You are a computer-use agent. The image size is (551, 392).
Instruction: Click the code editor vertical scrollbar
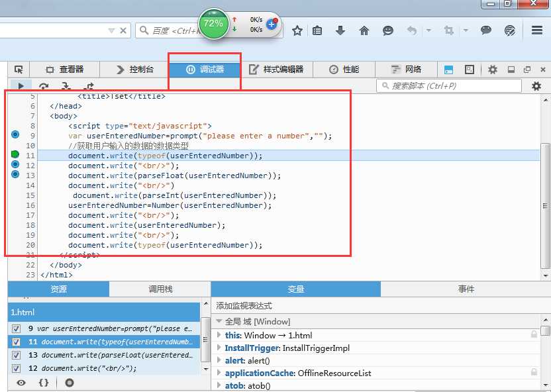[x=546, y=205]
